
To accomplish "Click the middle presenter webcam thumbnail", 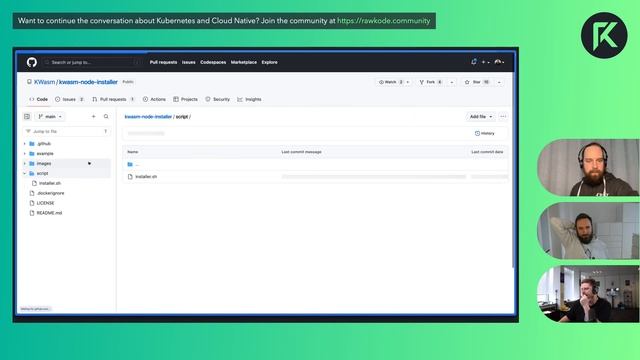I will click(588, 231).
